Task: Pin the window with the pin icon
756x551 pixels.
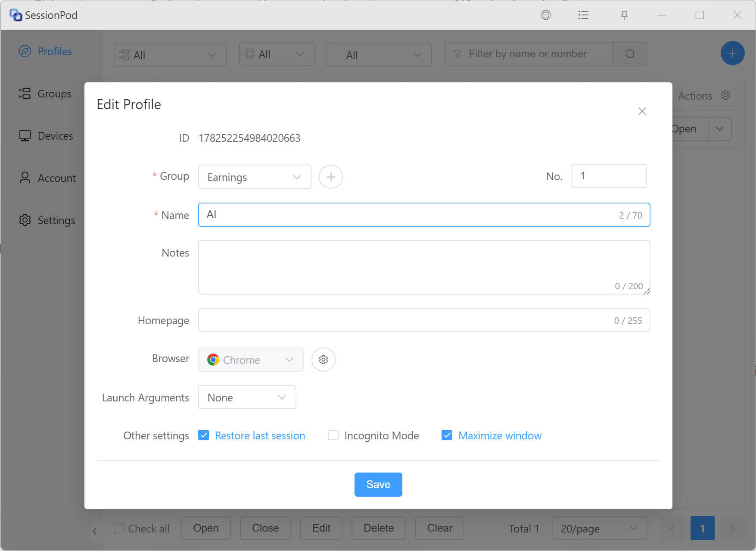Action: coord(624,15)
